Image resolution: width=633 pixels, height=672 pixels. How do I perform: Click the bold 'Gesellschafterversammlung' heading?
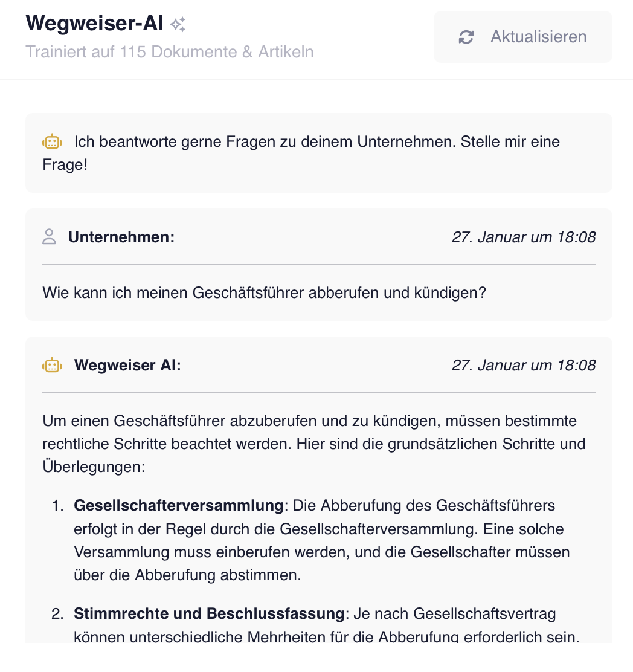pyautogui.click(x=178, y=505)
